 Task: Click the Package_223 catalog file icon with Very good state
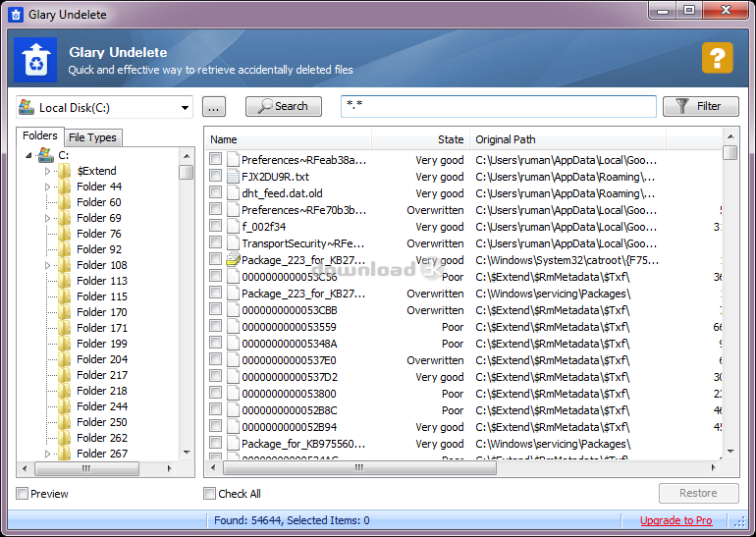[233, 260]
